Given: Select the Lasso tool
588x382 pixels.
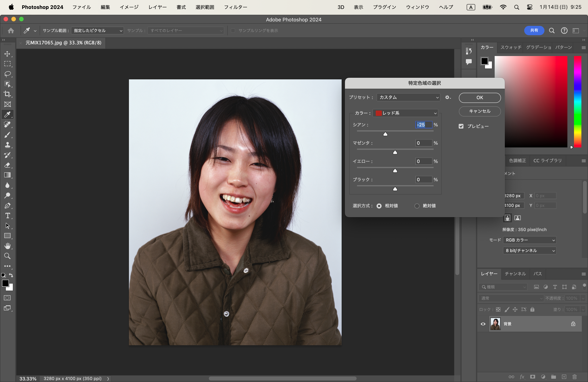Looking at the screenshot, I should pos(7,74).
